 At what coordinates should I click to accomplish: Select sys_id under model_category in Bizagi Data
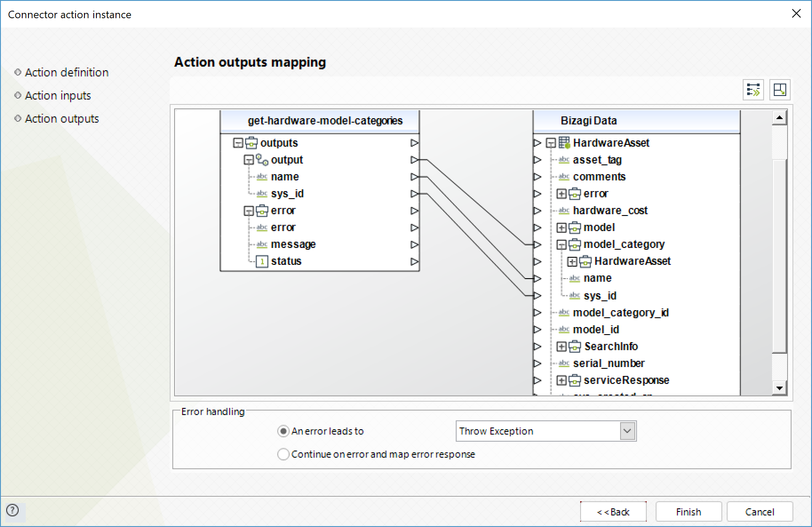tap(600, 295)
